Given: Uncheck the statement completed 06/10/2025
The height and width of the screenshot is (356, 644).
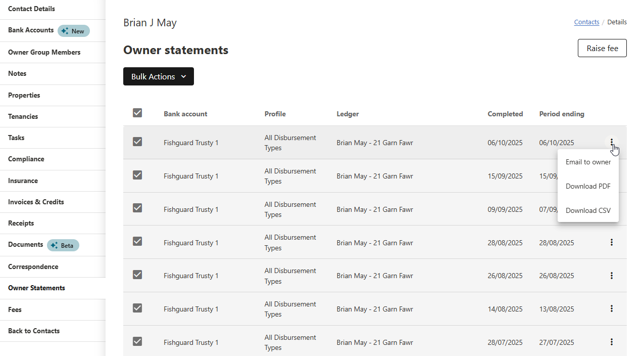Looking at the screenshot, I should pyautogui.click(x=137, y=142).
